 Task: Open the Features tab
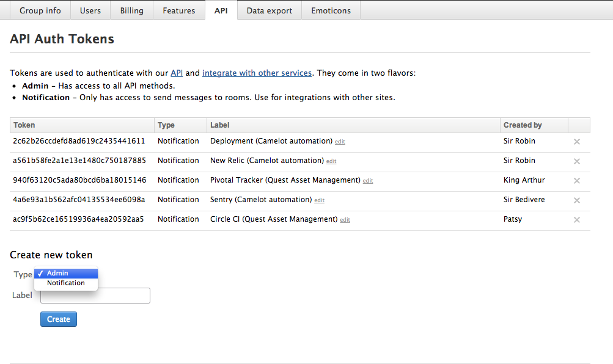point(178,10)
